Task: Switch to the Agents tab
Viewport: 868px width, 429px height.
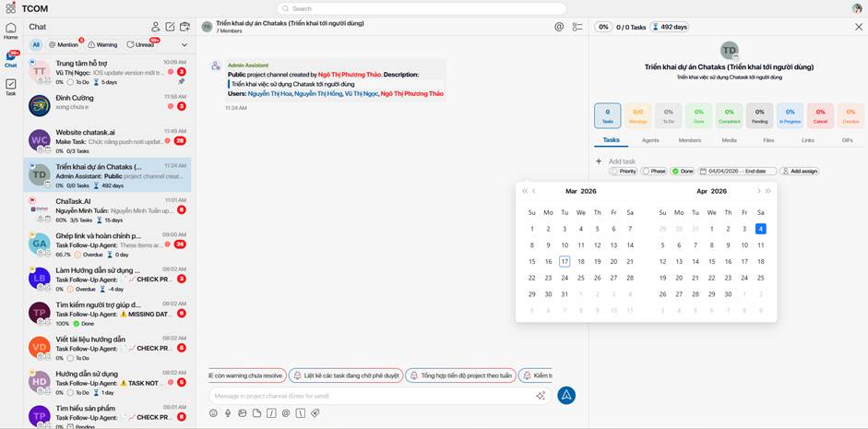Action: point(650,140)
